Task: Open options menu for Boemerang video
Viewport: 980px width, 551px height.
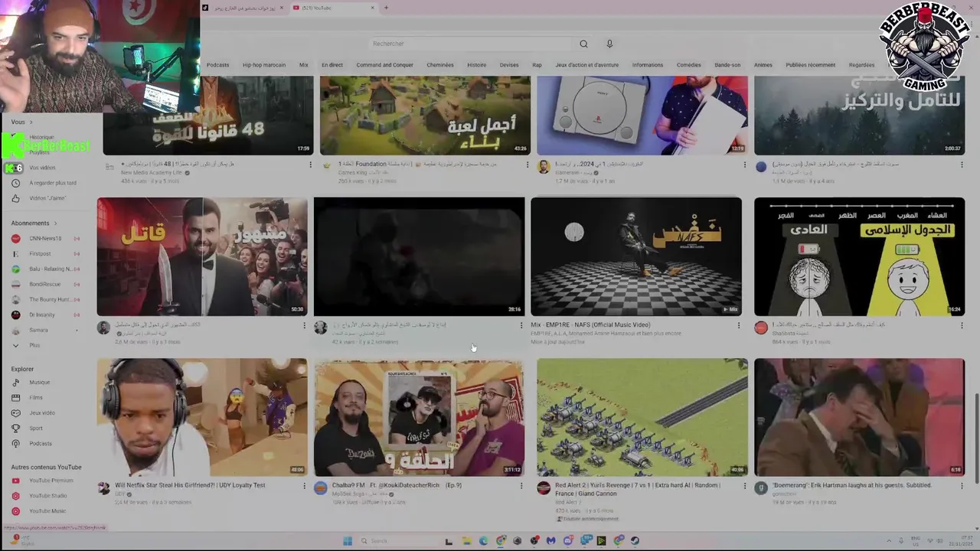Action: [x=962, y=485]
